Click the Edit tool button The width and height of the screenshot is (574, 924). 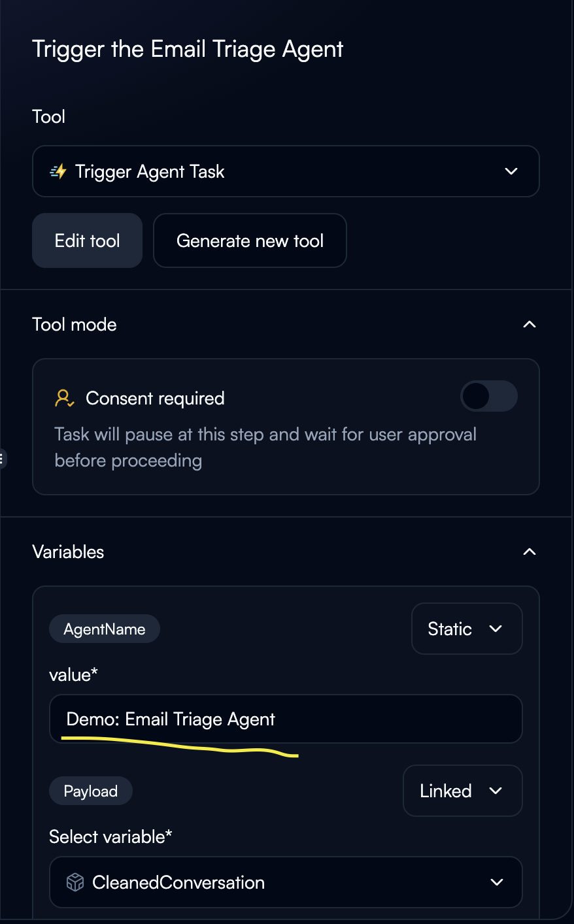[87, 240]
